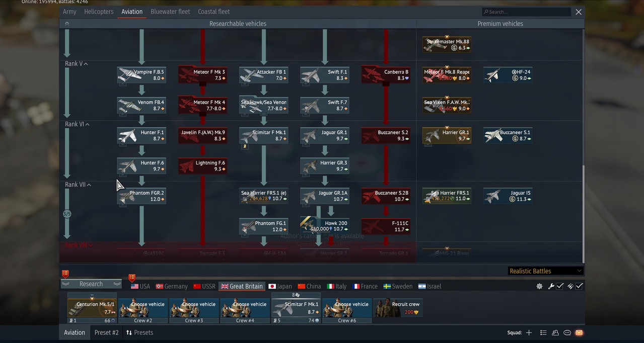644x343 pixels.
Task: Select the premium Buccaneer S.1 card
Action: pyautogui.click(x=508, y=135)
